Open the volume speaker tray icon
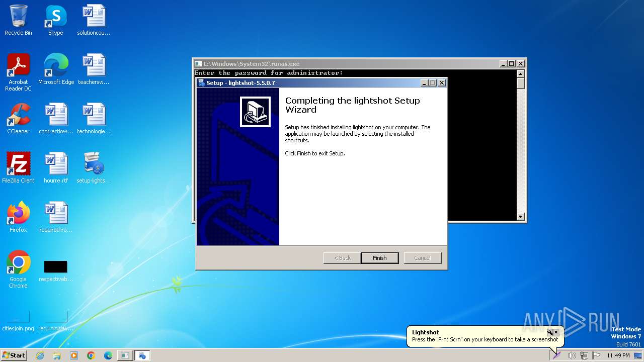 (572, 355)
